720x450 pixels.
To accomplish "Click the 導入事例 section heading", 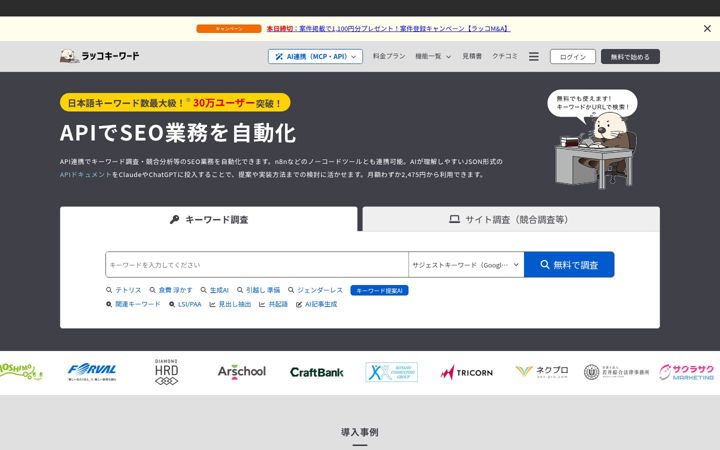I will click(x=360, y=432).
